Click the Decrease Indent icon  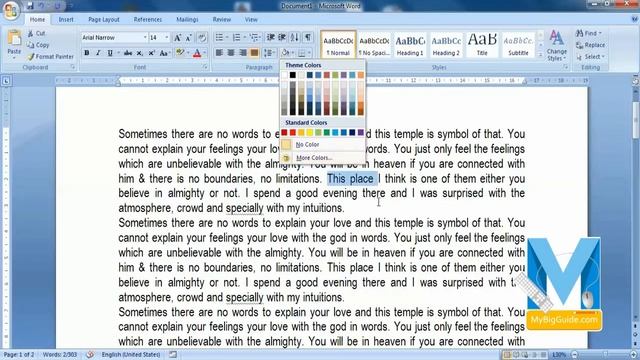(271, 38)
